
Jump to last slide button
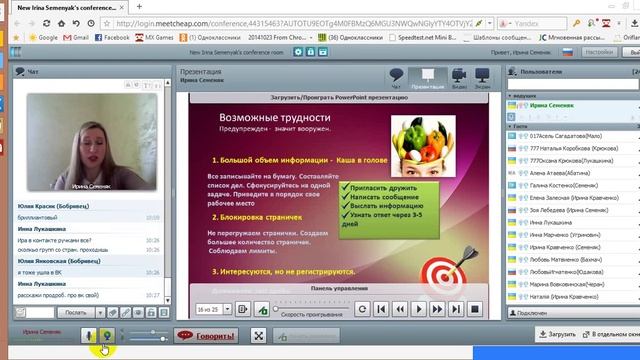(x=456, y=309)
